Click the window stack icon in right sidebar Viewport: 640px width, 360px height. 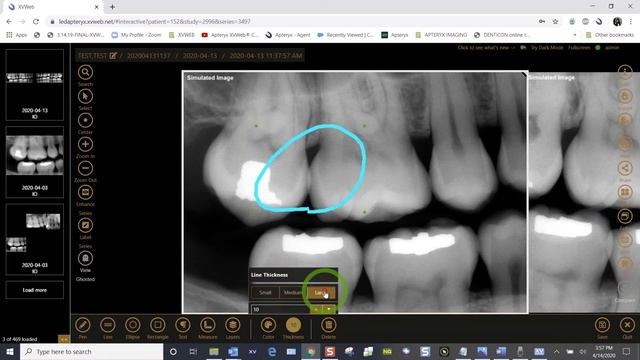click(x=625, y=216)
